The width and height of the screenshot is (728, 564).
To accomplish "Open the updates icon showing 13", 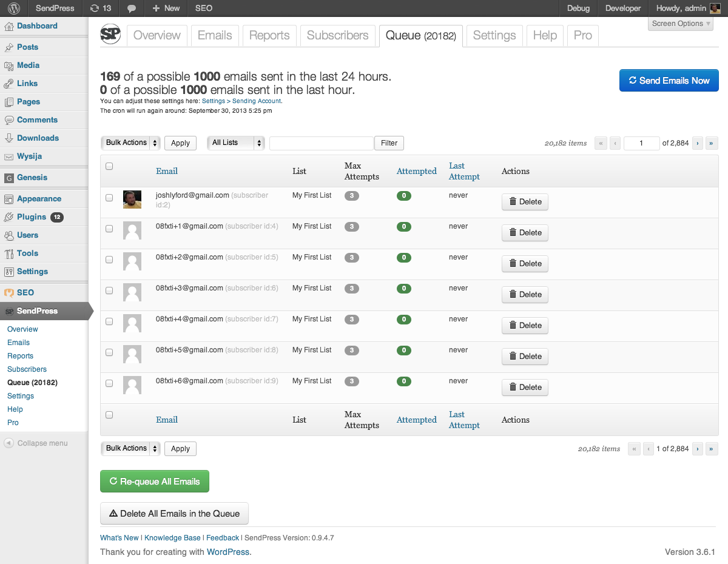I will click(101, 8).
